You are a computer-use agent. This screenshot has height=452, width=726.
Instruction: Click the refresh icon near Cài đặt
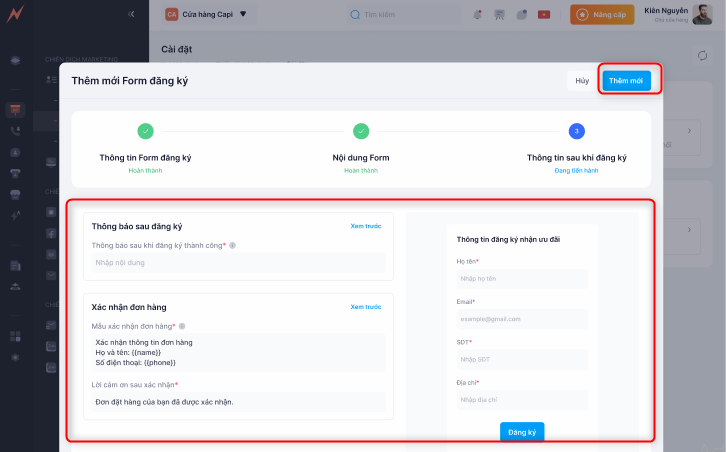pyautogui.click(x=702, y=54)
